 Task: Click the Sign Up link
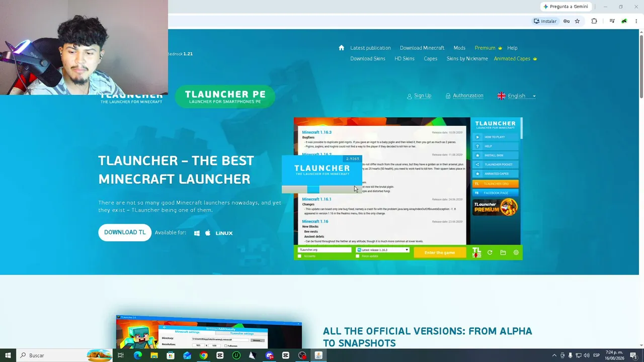point(419,96)
